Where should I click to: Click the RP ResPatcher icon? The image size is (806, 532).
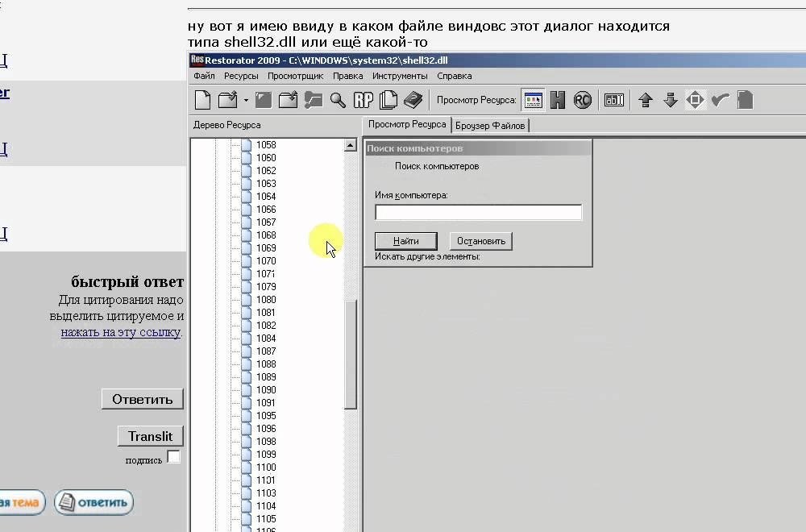363,100
